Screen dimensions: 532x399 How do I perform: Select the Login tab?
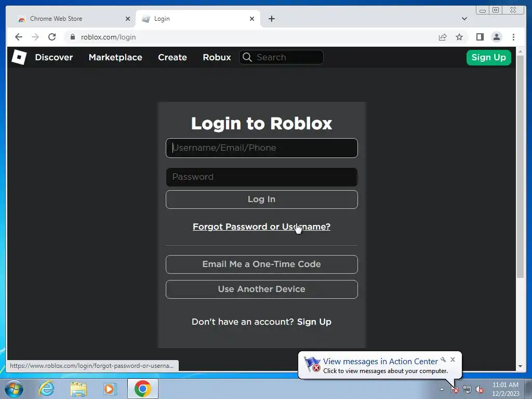198,19
